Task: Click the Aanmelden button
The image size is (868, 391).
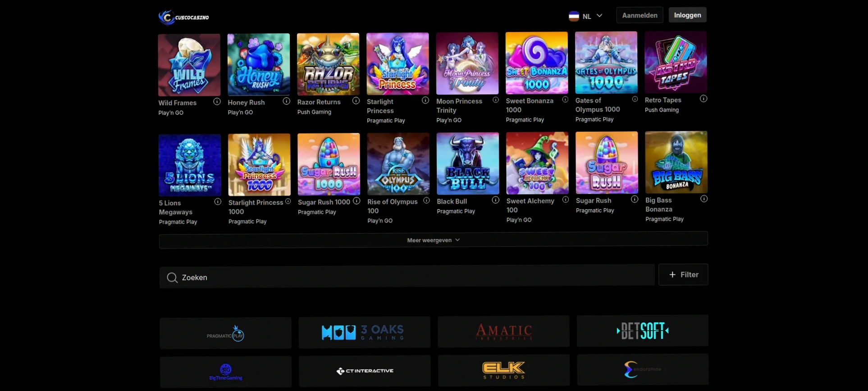Action: (640, 15)
